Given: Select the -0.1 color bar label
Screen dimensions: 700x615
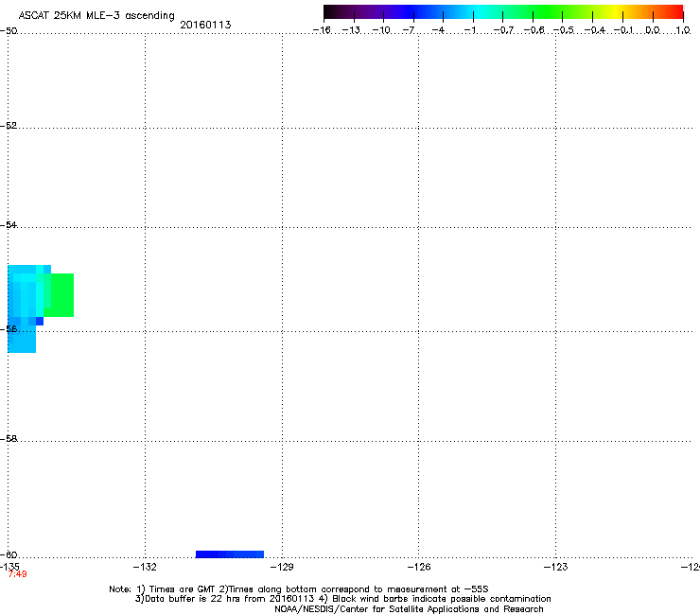Looking at the screenshot, I should pyautogui.click(x=623, y=30).
